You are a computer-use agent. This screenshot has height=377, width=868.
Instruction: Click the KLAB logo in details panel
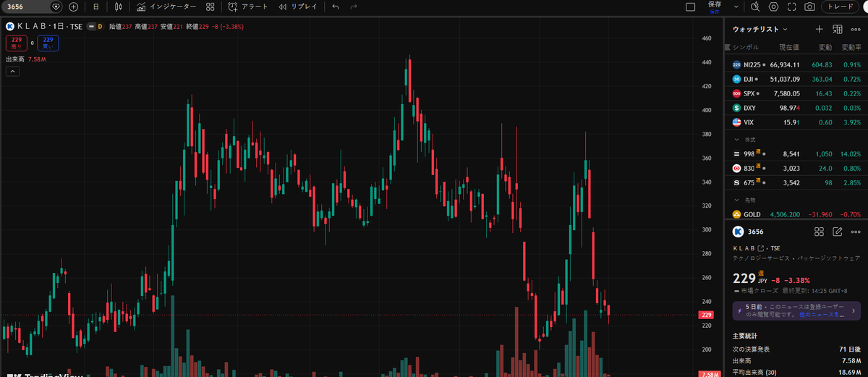tap(738, 232)
